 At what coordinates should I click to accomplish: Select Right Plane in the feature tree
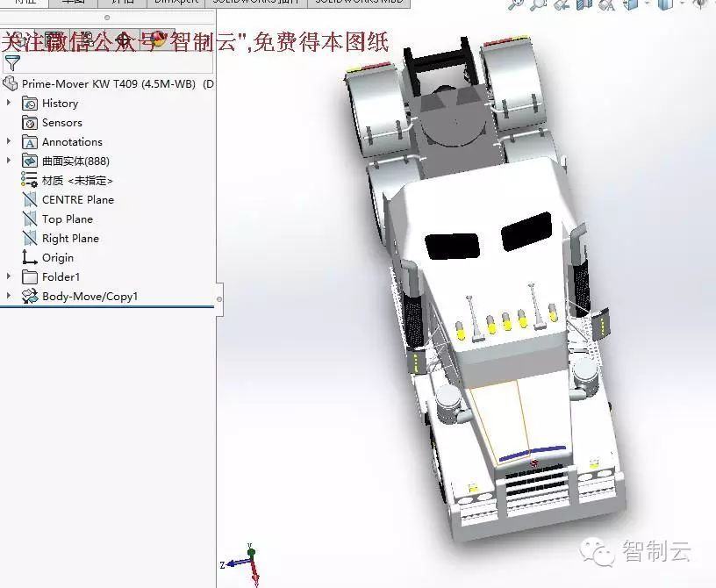pos(70,239)
